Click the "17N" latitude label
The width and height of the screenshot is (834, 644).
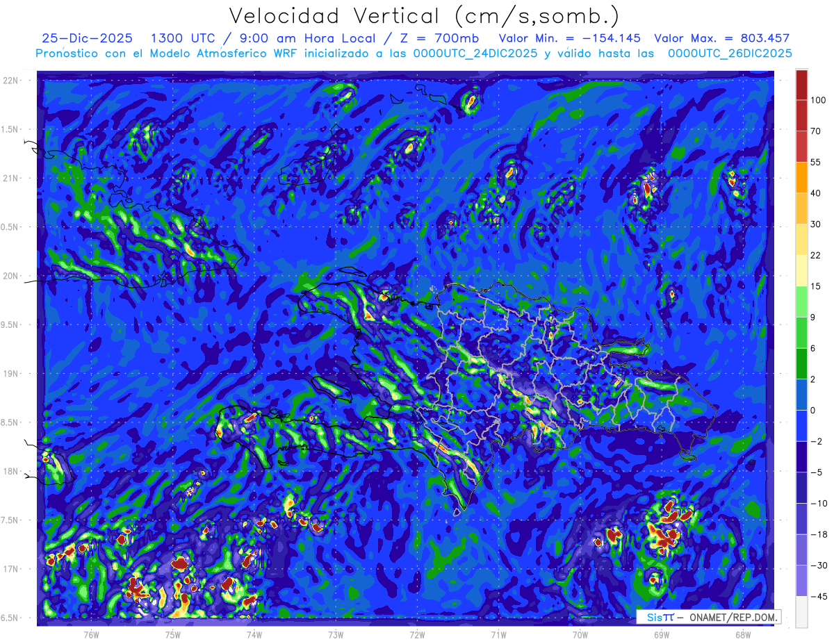pos(10,569)
